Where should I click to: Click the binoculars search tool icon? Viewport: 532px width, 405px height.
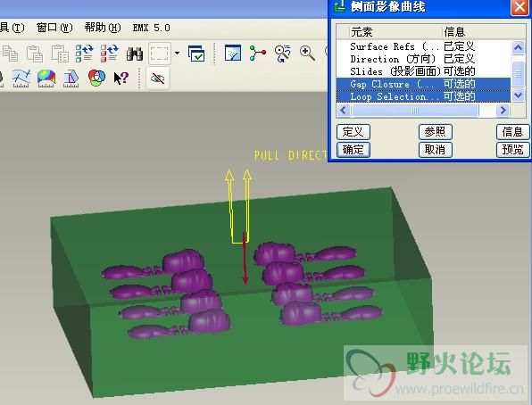coord(135,54)
